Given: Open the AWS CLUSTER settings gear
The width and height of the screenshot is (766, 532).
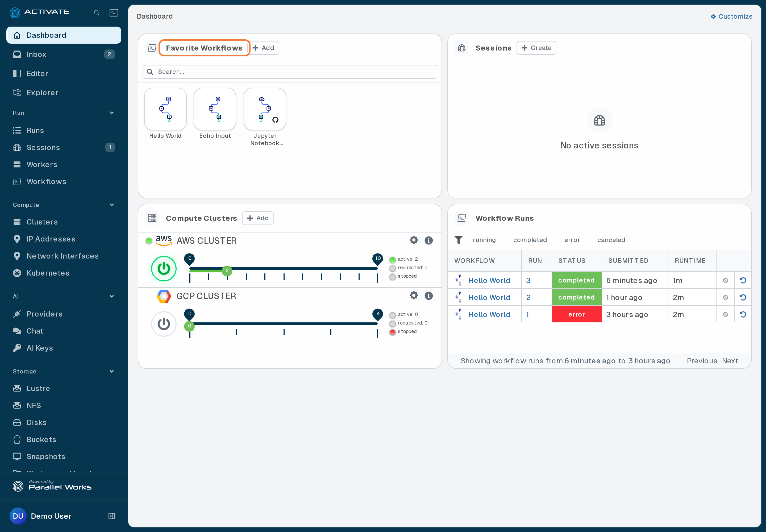Looking at the screenshot, I should (x=414, y=240).
